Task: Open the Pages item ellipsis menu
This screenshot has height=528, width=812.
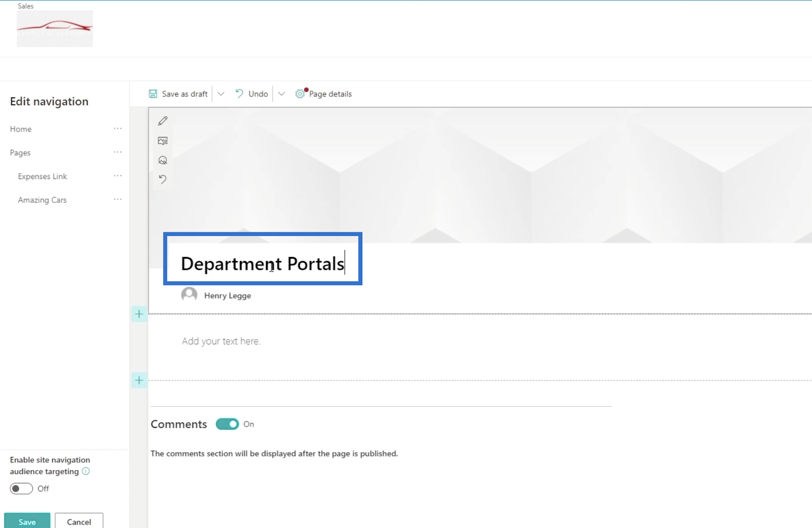Action: (x=118, y=152)
